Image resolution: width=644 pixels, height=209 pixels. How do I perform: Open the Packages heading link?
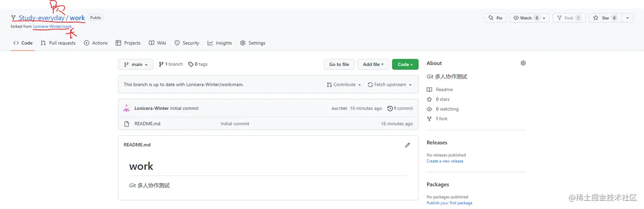click(438, 184)
